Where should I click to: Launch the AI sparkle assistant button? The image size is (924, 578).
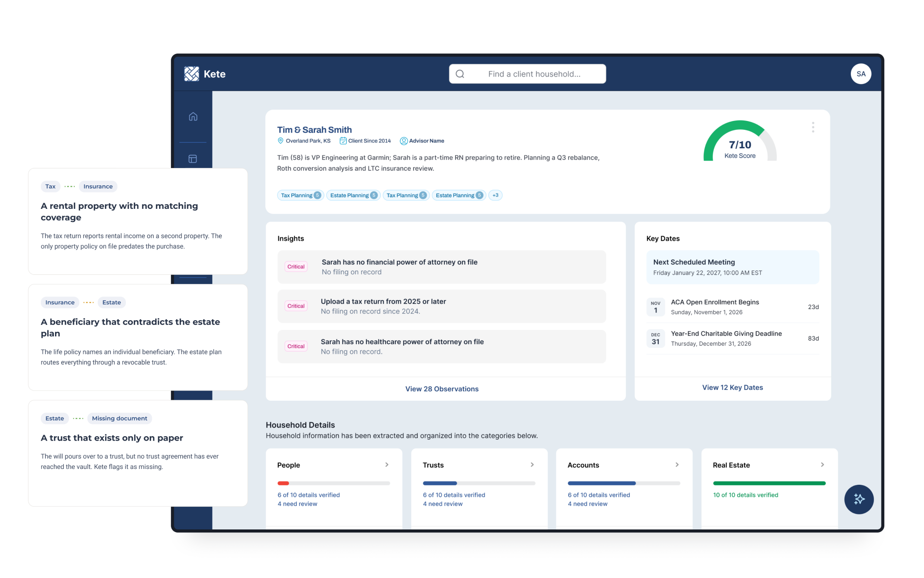(x=859, y=499)
